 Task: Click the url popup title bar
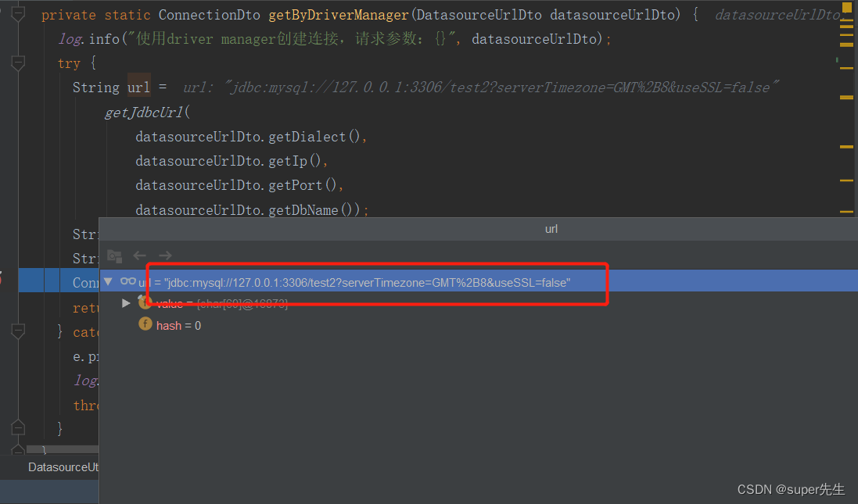click(x=478, y=229)
